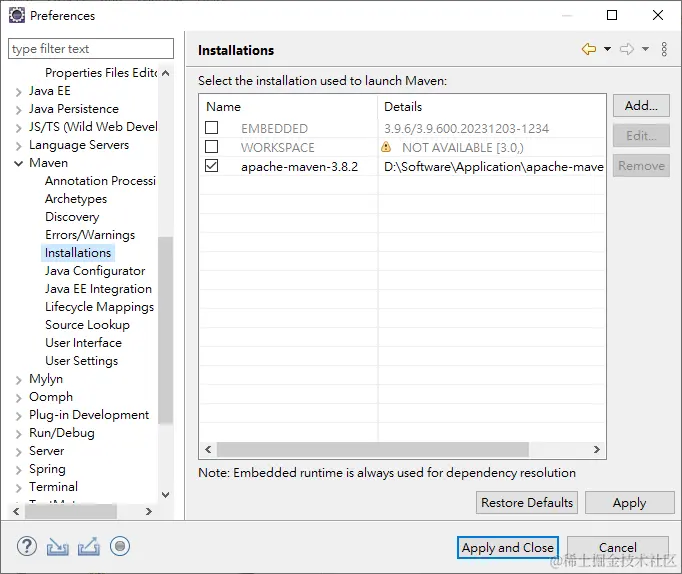Screen dimensions: 682x574
Task: Click the Details column header
Action: click(x=491, y=107)
